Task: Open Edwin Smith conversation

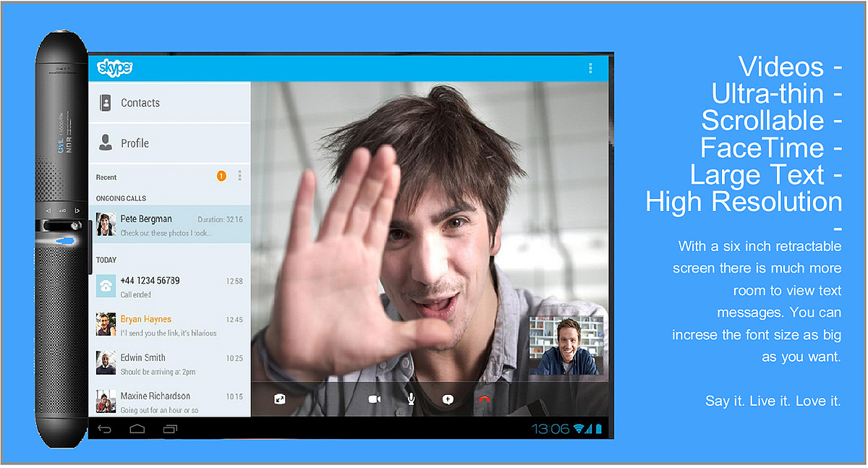Action: (x=169, y=363)
